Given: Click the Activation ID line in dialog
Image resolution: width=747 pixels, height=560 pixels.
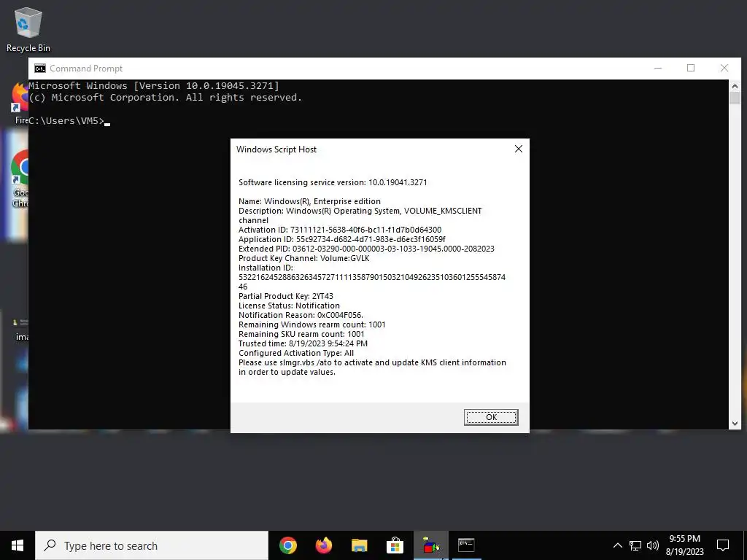Looking at the screenshot, I should coord(340,230).
